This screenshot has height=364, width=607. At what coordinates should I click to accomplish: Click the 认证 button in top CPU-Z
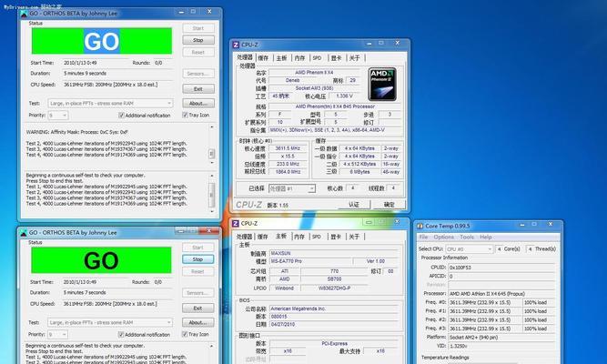pyautogui.click(x=354, y=205)
